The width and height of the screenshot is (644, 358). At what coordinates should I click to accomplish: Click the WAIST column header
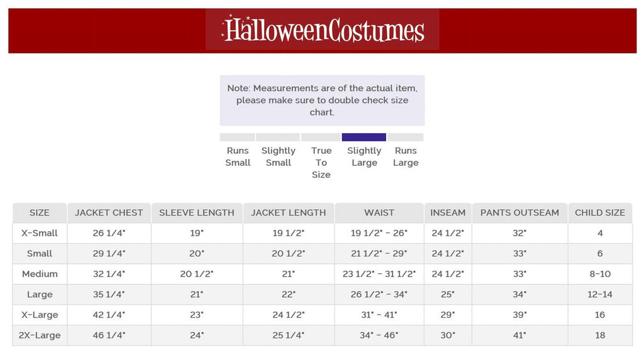[379, 213]
